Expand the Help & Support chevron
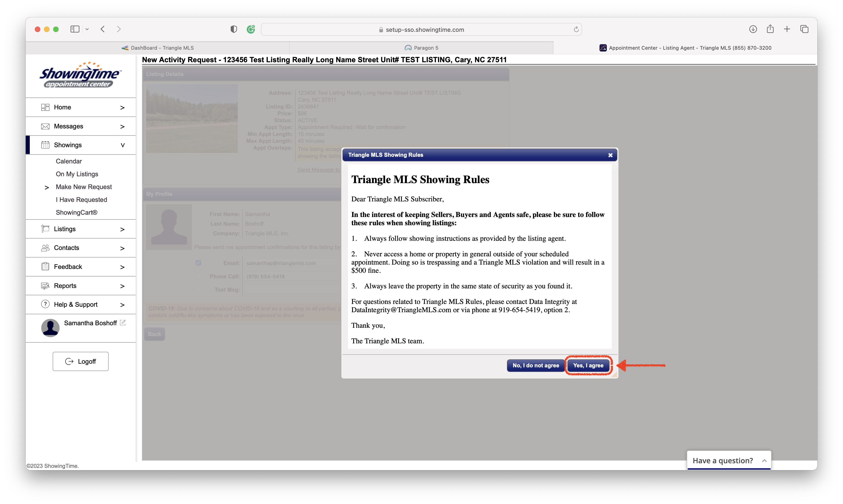The width and height of the screenshot is (843, 504). (x=122, y=305)
